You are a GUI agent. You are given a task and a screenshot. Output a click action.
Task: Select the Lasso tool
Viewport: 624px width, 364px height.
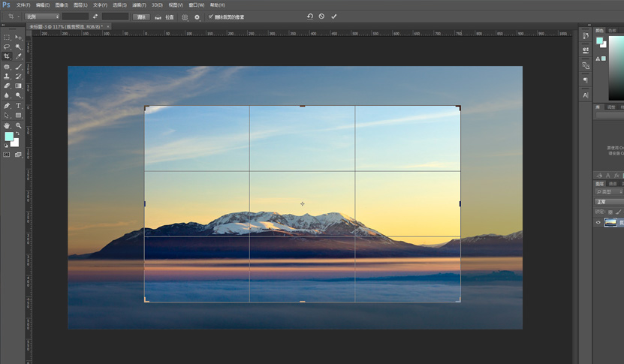click(7, 47)
